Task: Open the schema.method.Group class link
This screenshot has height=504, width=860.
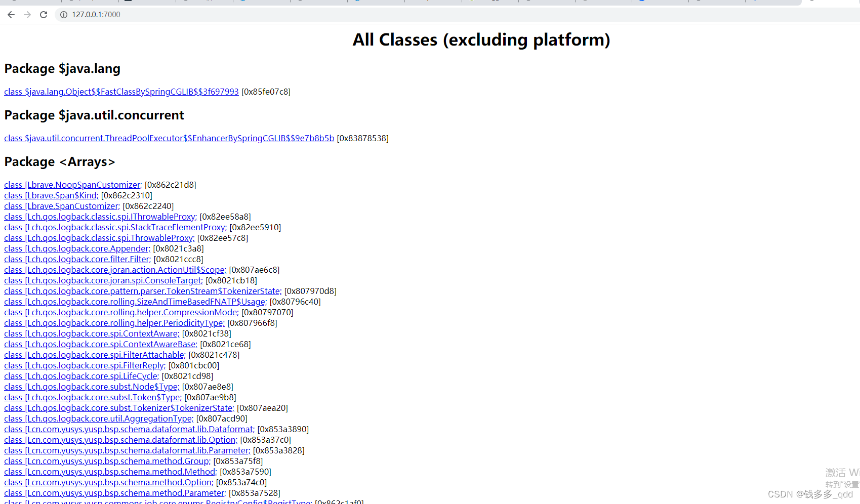Action: tap(107, 461)
